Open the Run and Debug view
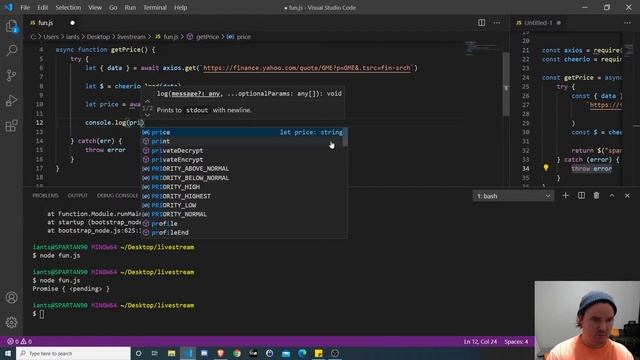The width and height of the screenshot is (640, 360). tap(11, 100)
